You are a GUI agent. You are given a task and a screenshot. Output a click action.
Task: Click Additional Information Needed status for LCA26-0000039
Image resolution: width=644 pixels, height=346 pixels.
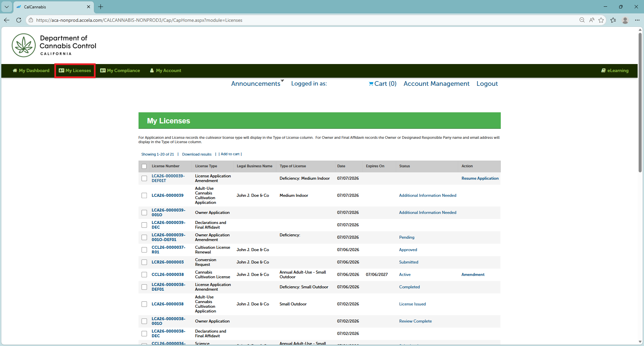pos(428,195)
